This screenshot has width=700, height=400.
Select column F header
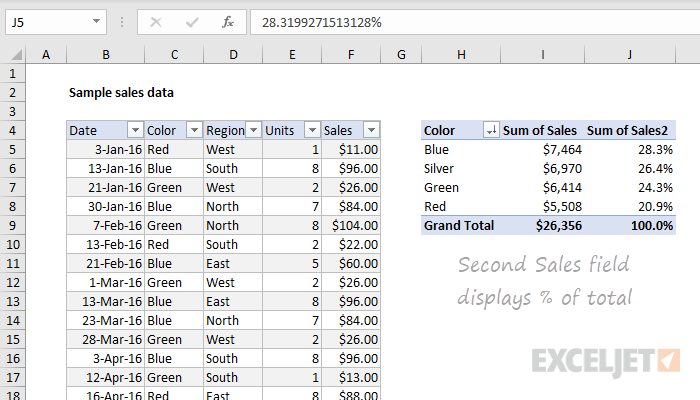[352, 54]
